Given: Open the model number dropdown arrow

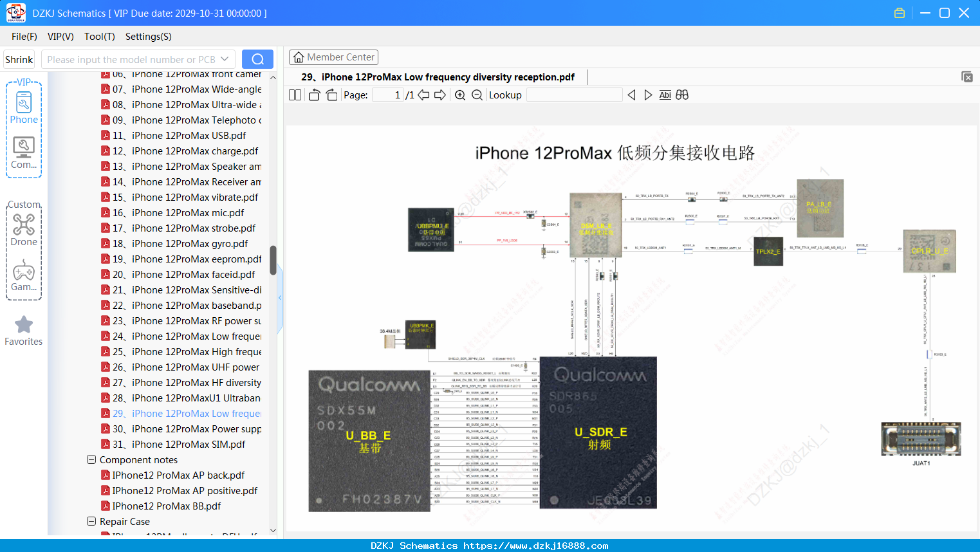Looking at the screenshot, I should [x=225, y=59].
